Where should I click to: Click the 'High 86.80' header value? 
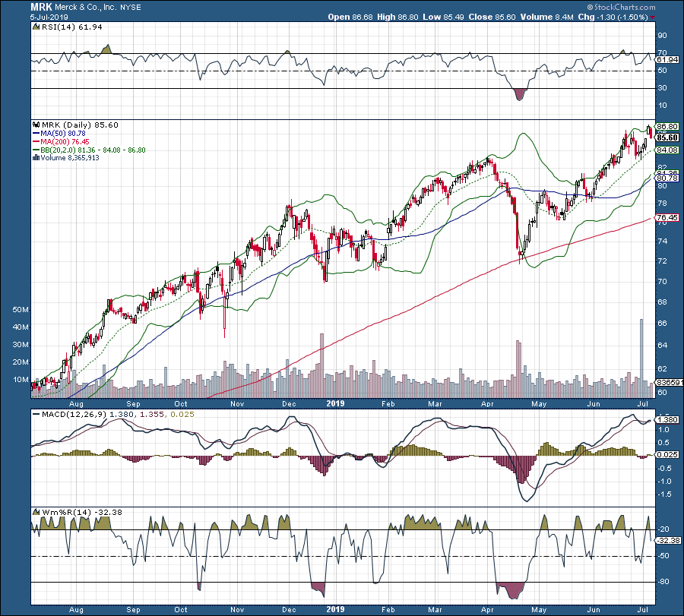(397, 17)
